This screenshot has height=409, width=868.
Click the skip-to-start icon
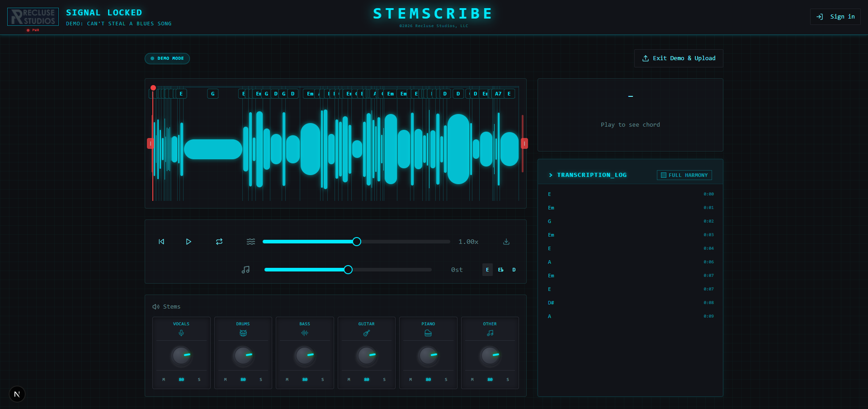pos(161,242)
